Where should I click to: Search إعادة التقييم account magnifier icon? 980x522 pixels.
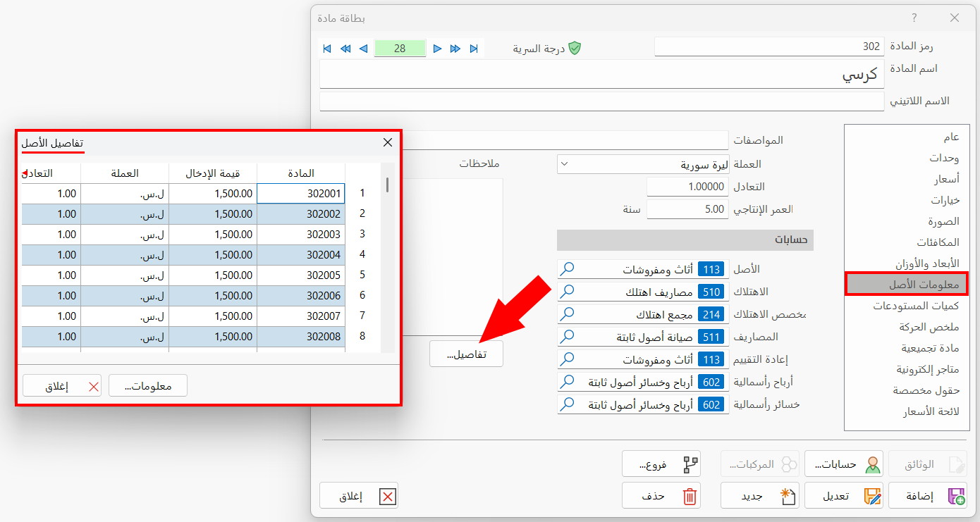coord(567,359)
